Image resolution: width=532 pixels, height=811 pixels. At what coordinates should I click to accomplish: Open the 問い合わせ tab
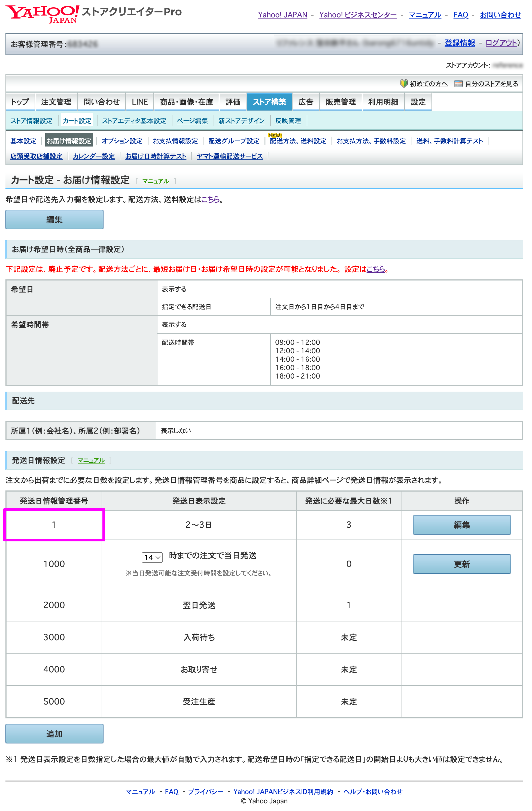pos(102,102)
